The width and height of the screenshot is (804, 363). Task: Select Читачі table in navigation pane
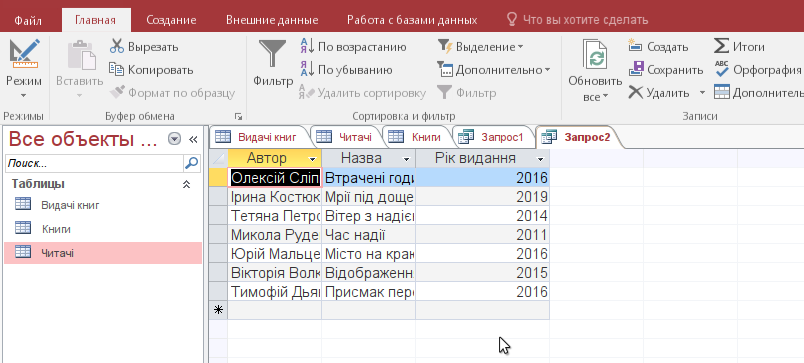coord(103,253)
